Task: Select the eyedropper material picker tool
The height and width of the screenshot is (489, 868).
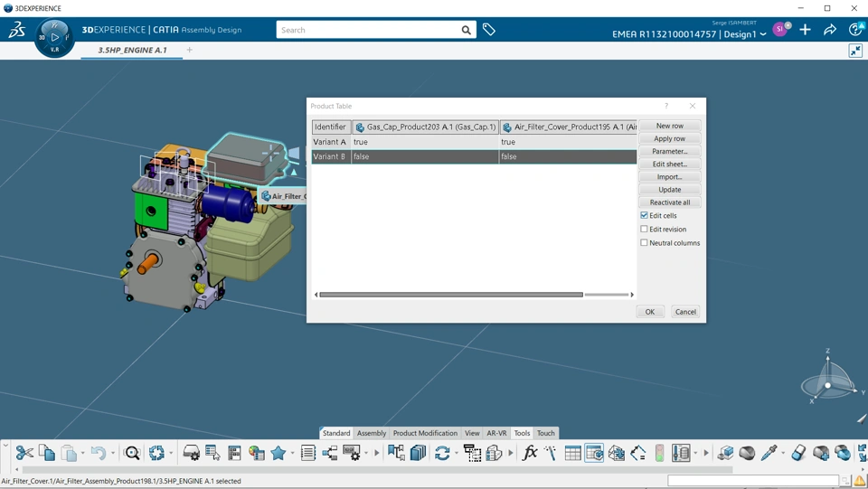Action: [x=769, y=453]
